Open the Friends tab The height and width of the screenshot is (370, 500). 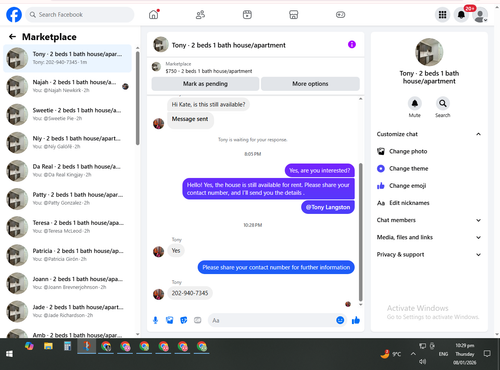coord(200,15)
